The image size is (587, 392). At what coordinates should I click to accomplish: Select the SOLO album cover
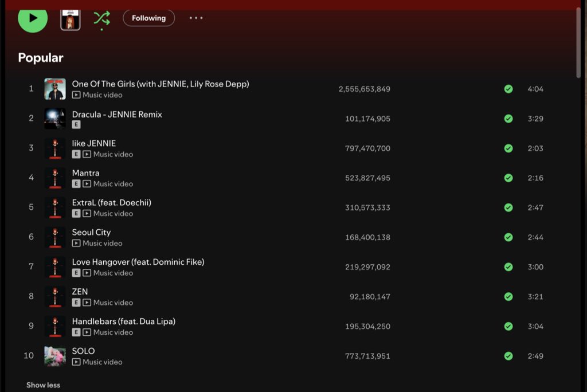[55, 356]
